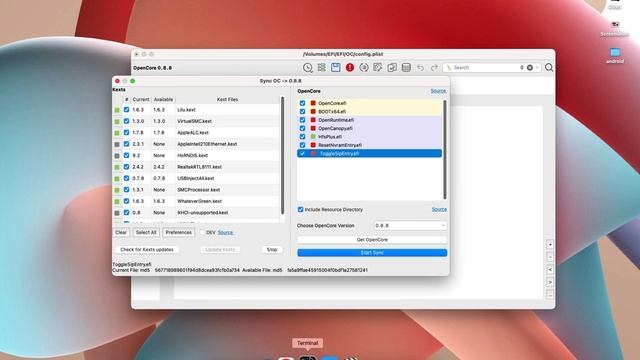
Task: Click the magnifier search icon at toolbar end
Action: [549, 67]
